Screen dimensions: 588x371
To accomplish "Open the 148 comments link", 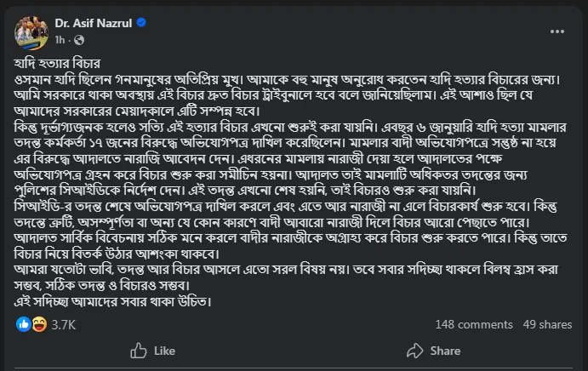I will tap(473, 324).
